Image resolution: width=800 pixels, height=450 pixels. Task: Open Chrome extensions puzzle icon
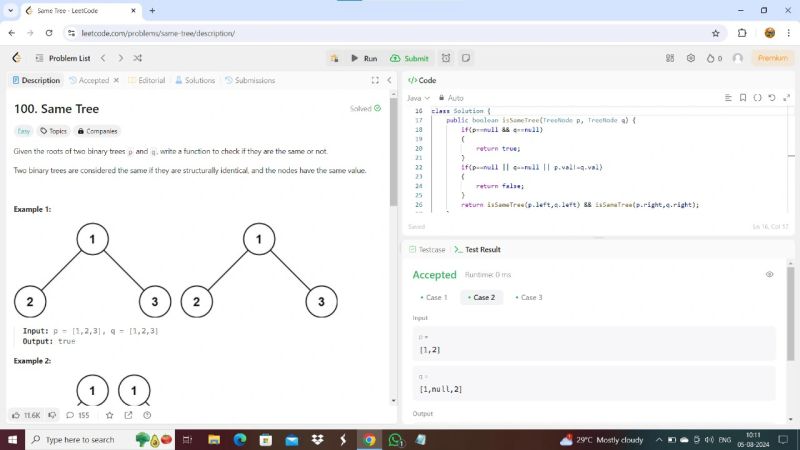pyautogui.click(x=742, y=33)
